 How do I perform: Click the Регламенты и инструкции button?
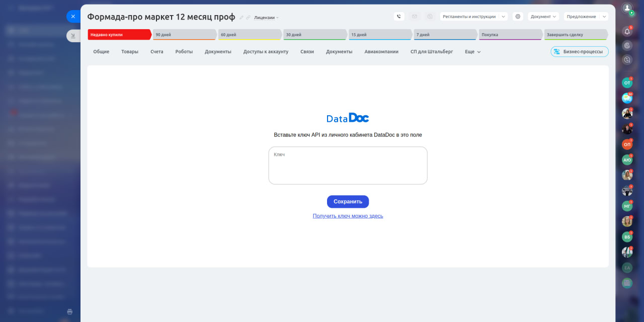pyautogui.click(x=469, y=17)
